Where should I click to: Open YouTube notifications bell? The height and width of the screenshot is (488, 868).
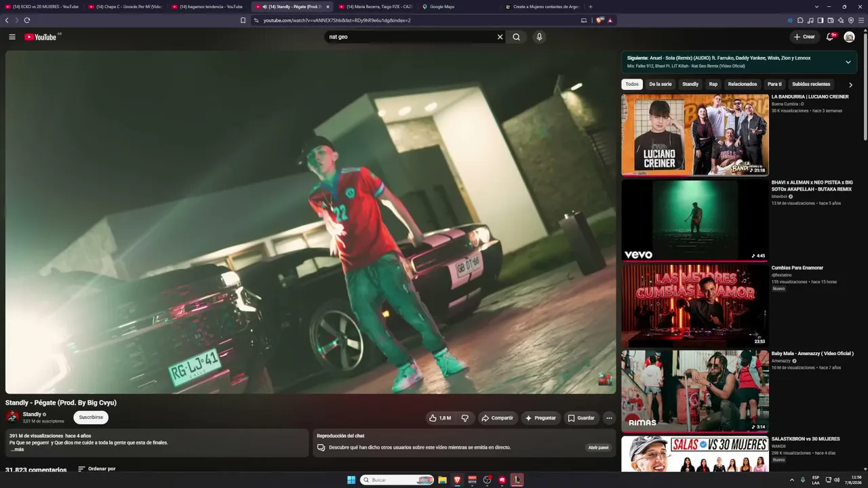(829, 37)
